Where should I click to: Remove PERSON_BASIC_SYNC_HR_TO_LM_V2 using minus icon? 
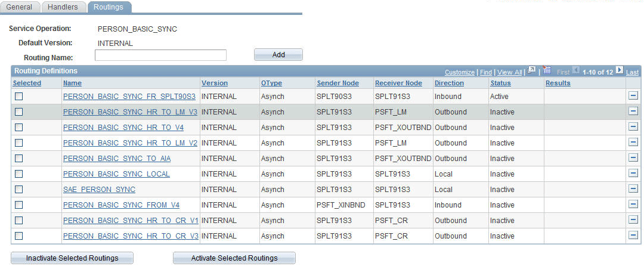pyautogui.click(x=633, y=143)
